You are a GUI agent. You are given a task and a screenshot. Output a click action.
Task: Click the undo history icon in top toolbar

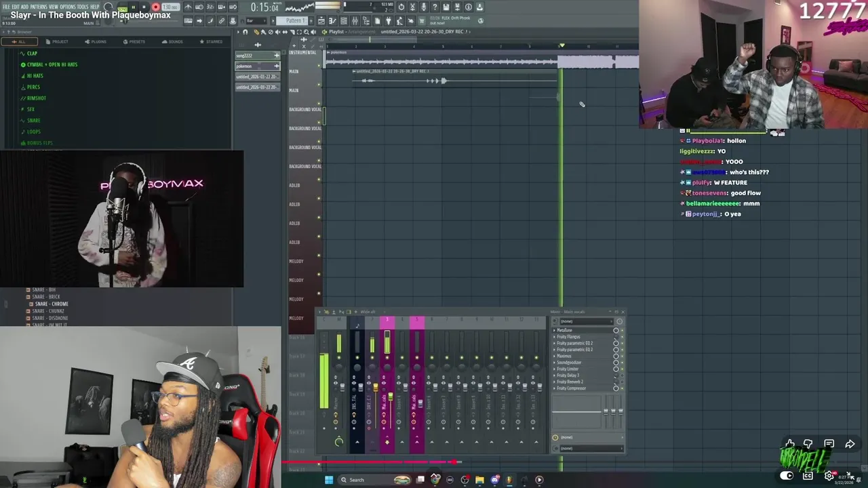tap(401, 7)
